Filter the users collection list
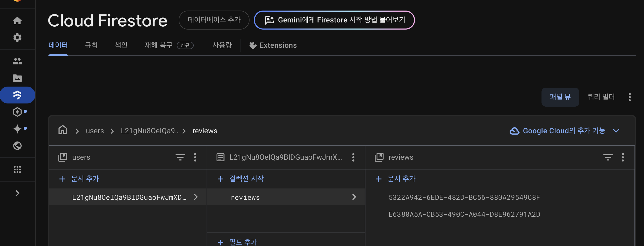The height and width of the screenshot is (246, 644). pyautogui.click(x=180, y=157)
